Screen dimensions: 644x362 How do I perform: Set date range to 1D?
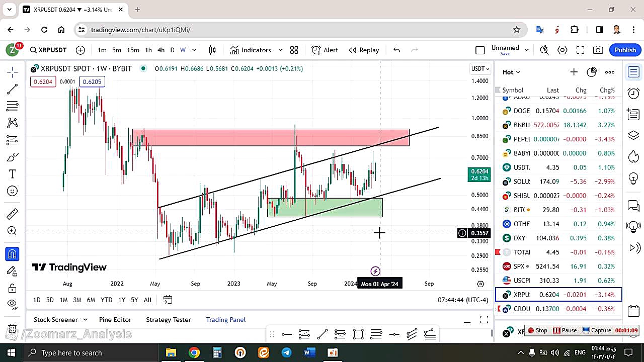point(37,300)
